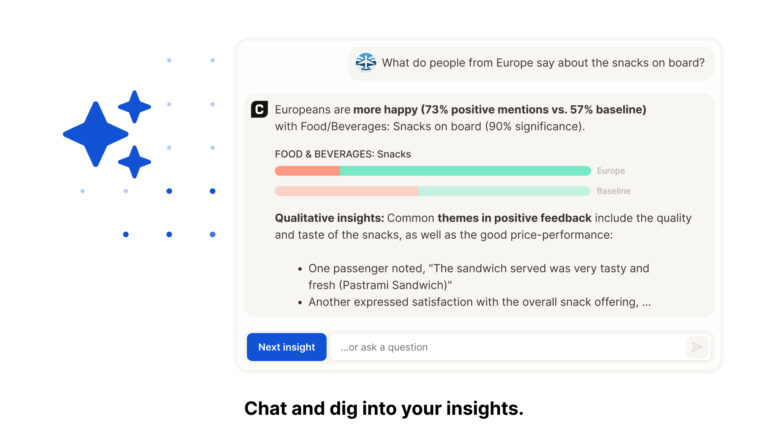Click the user question about snacks
The width and height of the screenshot is (768, 432).
pos(543,62)
